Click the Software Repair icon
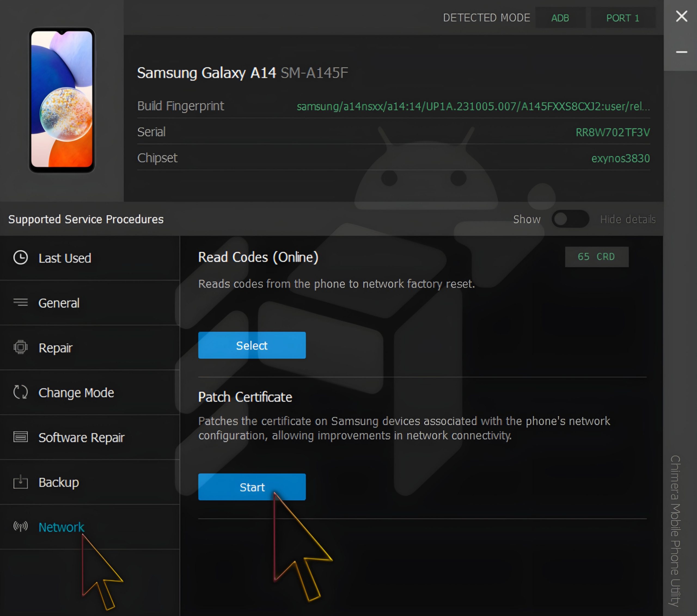 pyautogui.click(x=20, y=437)
